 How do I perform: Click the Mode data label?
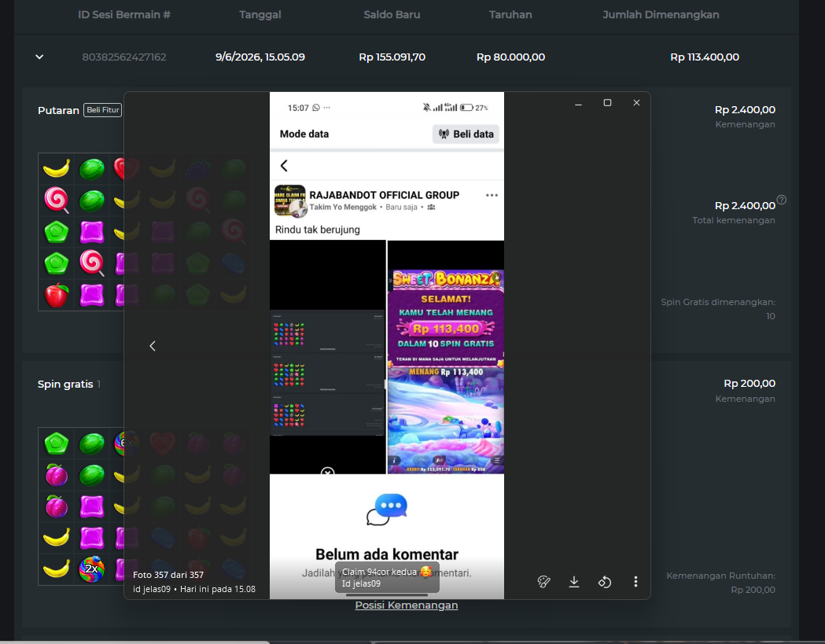pos(304,134)
